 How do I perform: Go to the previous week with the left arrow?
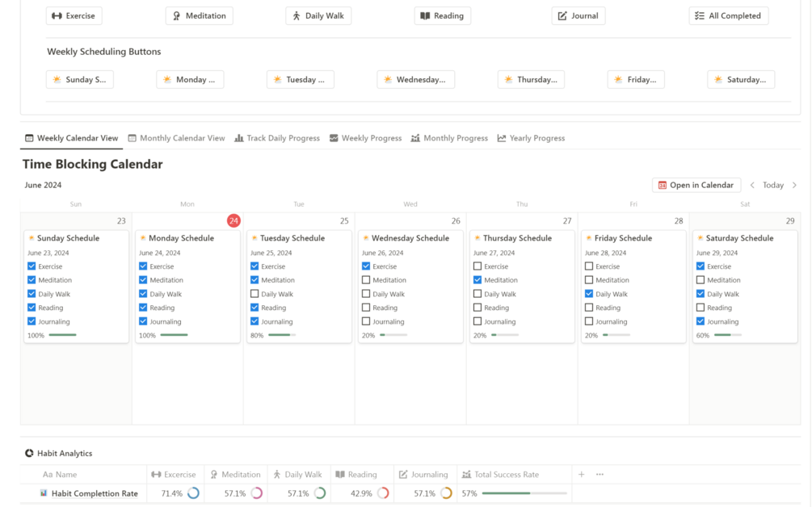(752, 185)
